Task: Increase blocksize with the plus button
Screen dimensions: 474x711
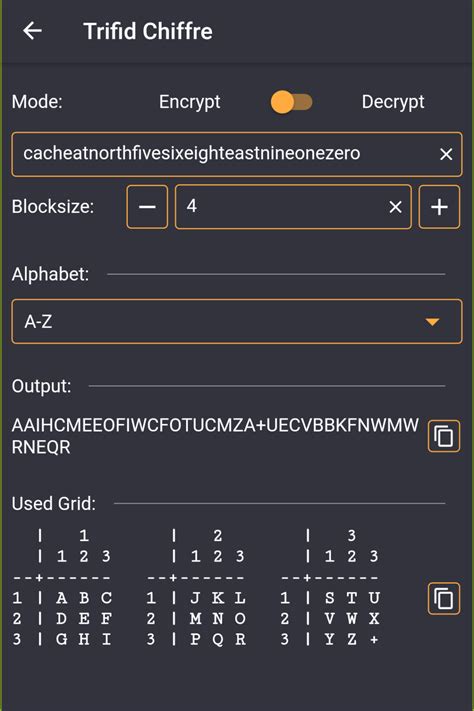Action: coord(439,207)
